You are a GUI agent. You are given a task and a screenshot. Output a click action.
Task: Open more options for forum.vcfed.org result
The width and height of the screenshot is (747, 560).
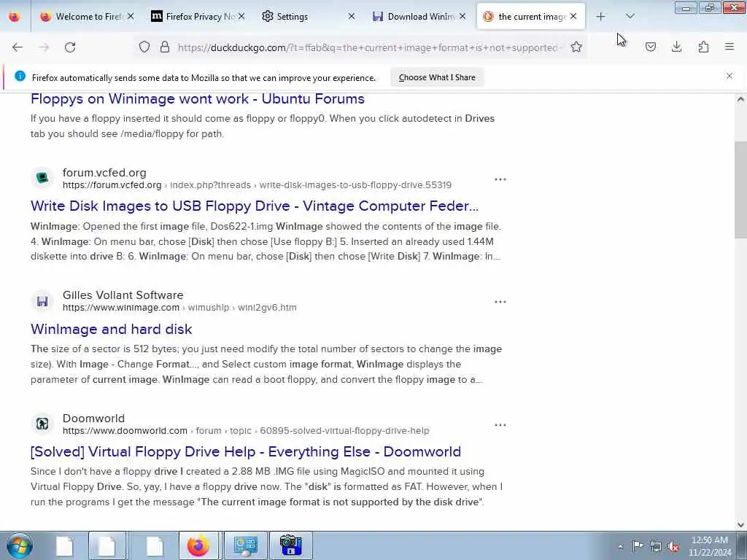(x=500, y=179)
